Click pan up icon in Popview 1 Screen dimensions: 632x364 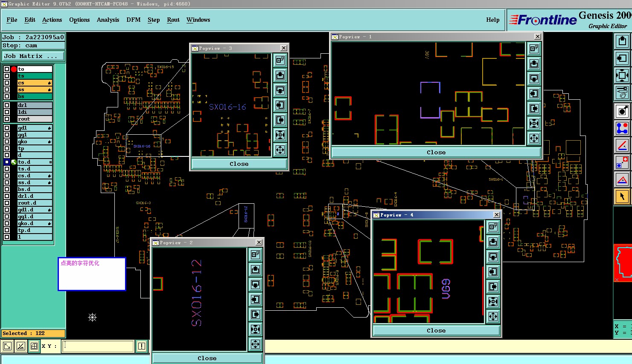[x=534, y=64]
